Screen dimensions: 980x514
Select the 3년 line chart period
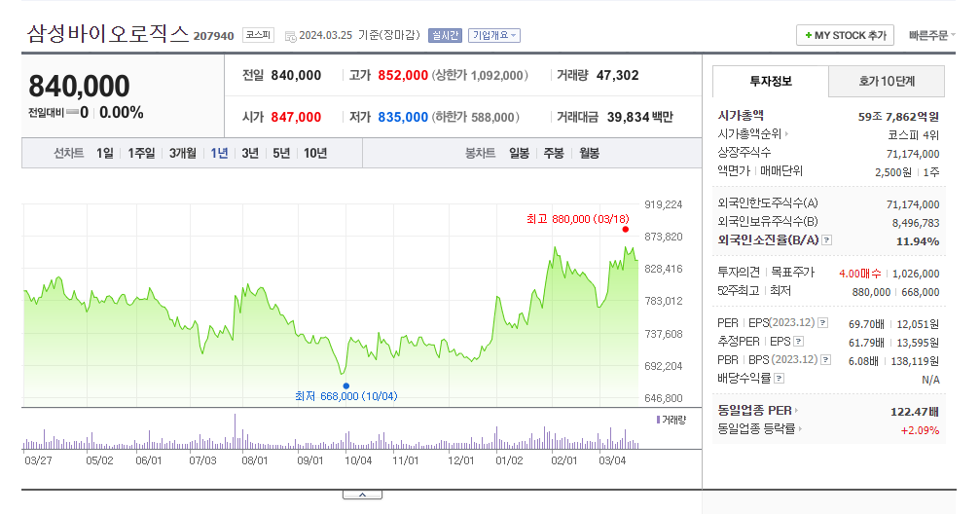[250, 153]
